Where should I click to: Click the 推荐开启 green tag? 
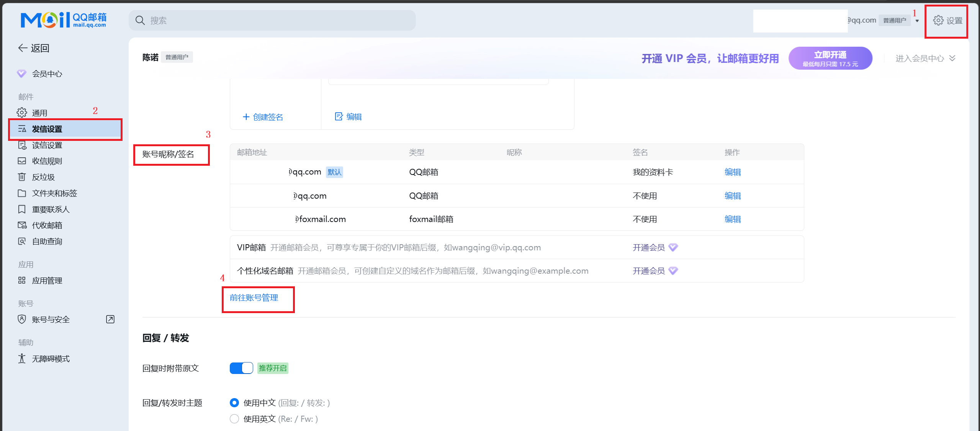tap(273, 368)
